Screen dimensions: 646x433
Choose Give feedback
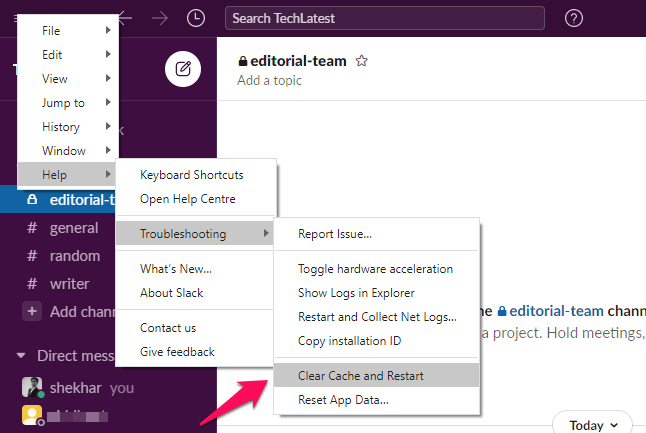click(195, 351)
